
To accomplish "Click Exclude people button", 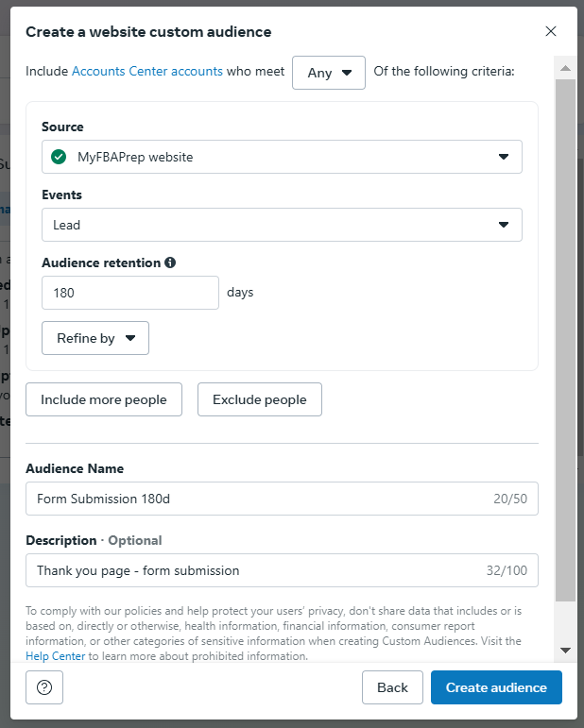I will click(x=259, y=399).
